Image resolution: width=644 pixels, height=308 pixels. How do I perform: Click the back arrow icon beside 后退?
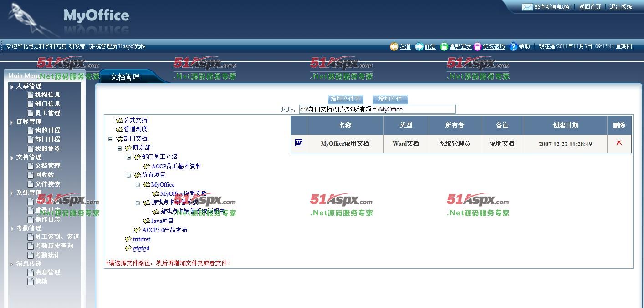tap(394, 46)
